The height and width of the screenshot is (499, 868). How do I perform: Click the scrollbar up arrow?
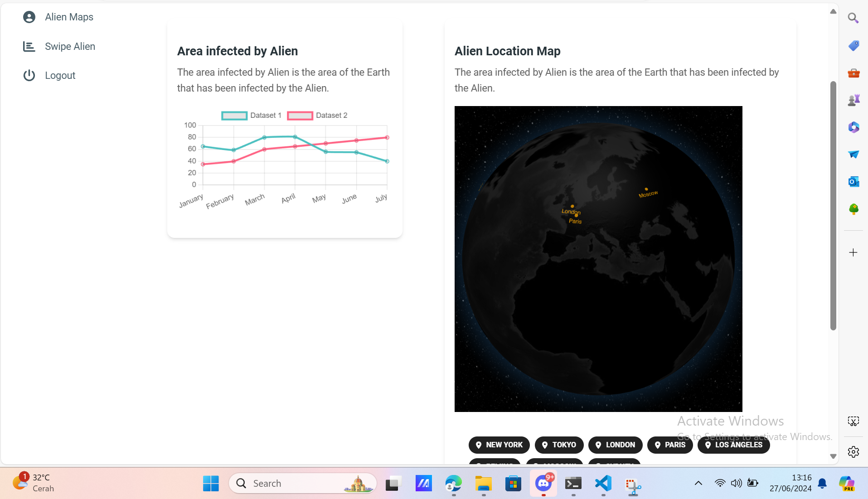(833, 11)
